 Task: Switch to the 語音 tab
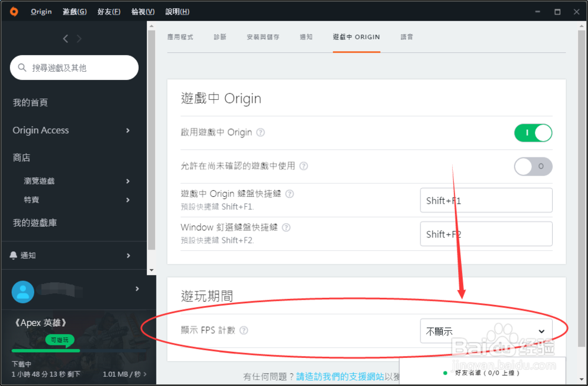click(407, 37)
